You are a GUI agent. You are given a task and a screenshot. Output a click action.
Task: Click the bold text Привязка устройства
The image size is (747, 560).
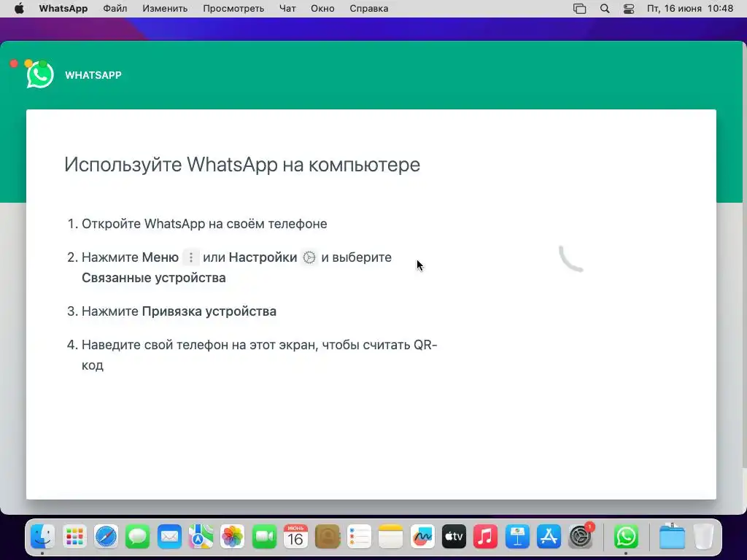(x=209, y=311)
